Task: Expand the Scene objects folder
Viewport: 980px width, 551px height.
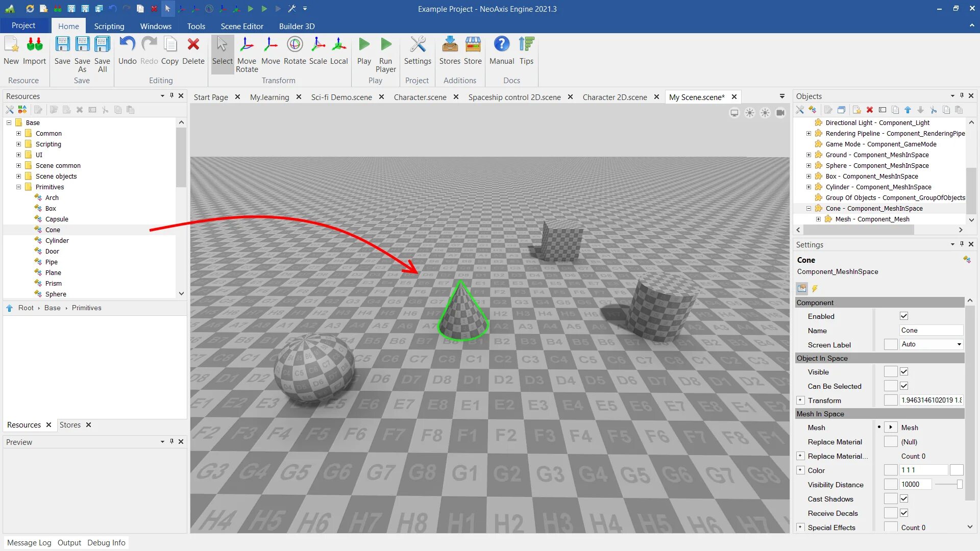Action: click(18, 177)
